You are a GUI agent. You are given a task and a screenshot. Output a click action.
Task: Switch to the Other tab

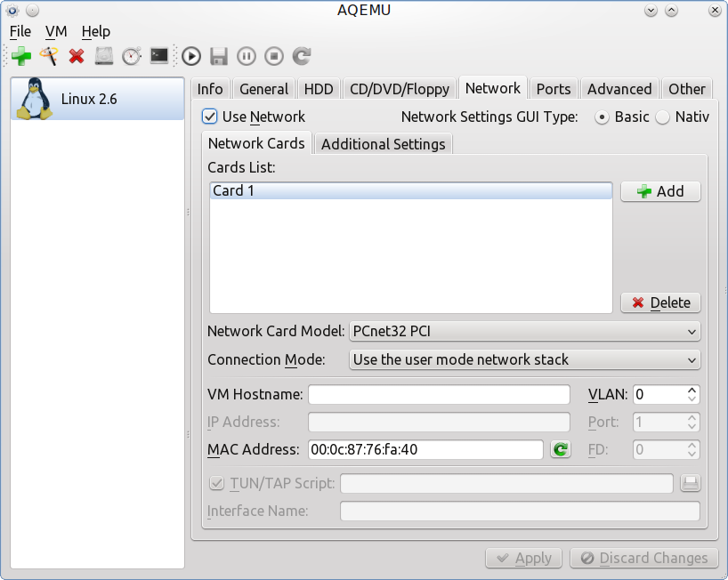687,89
